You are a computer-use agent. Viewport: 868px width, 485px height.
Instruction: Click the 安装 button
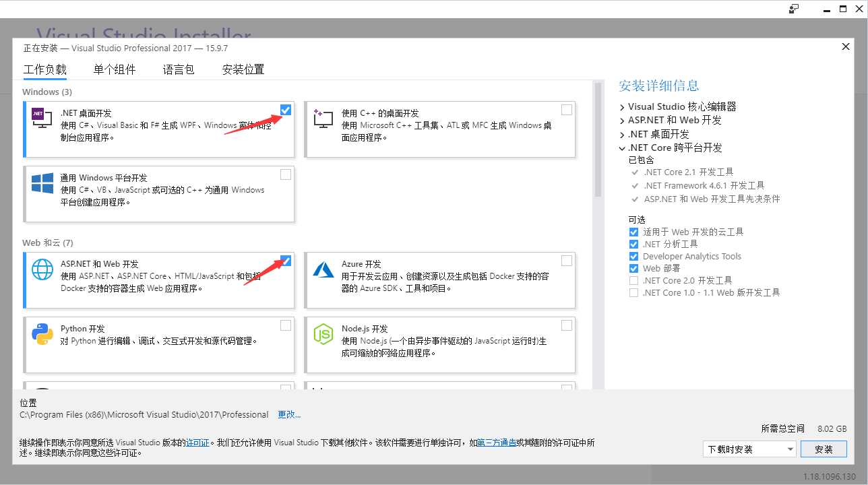(x=824, y=449)
